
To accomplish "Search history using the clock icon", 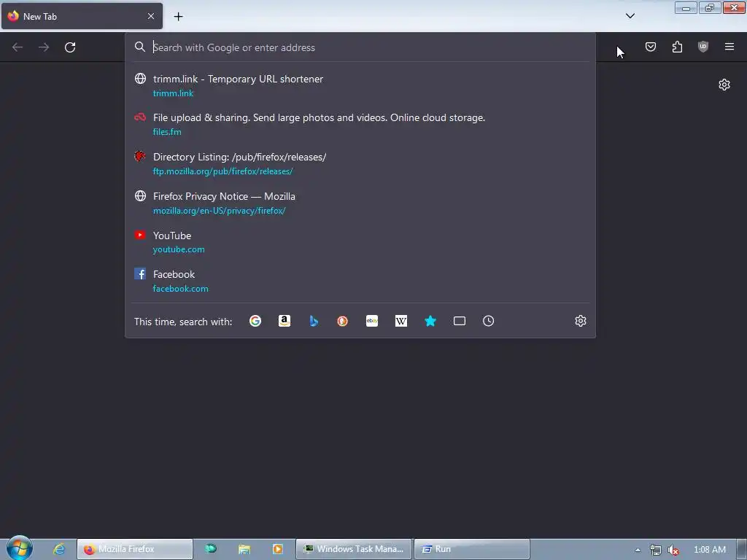I will [488, 321].
